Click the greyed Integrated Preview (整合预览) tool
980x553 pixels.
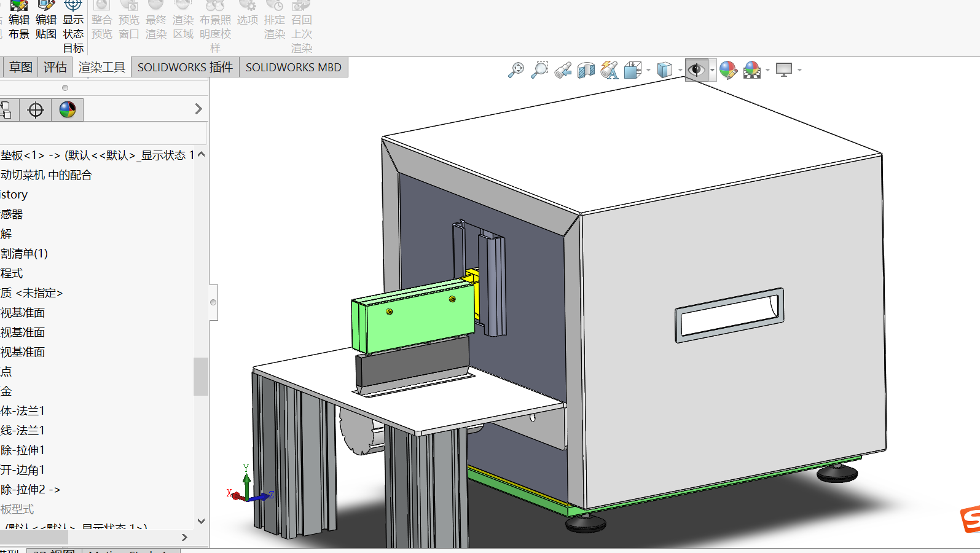(102, 20)
